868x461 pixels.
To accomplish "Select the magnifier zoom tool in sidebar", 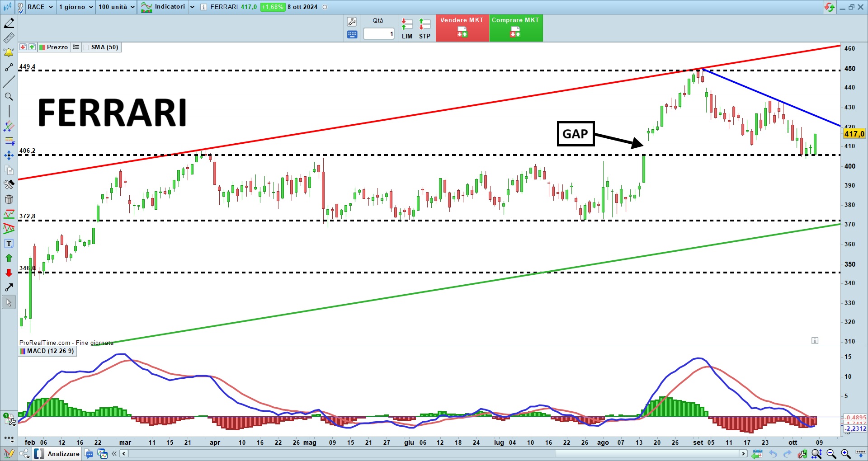I will (9, 97).
